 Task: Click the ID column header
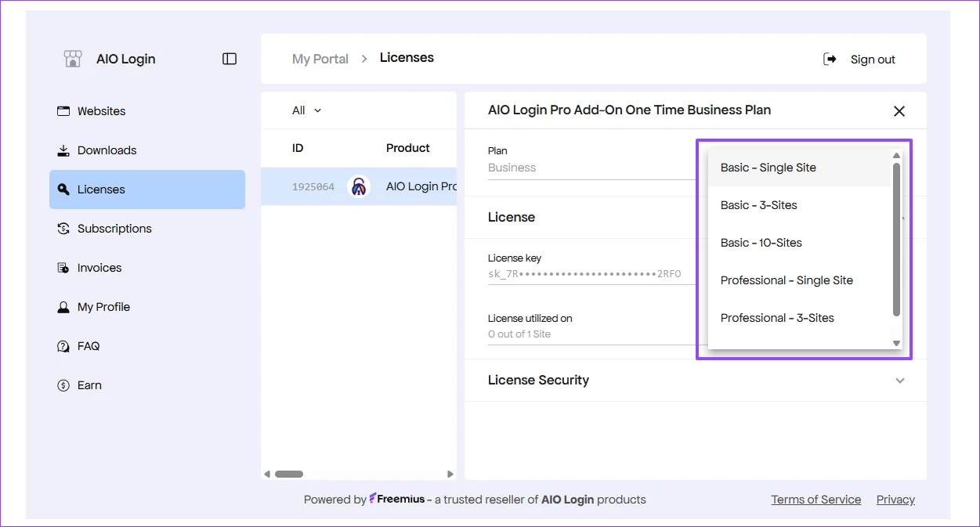[298, 148]
